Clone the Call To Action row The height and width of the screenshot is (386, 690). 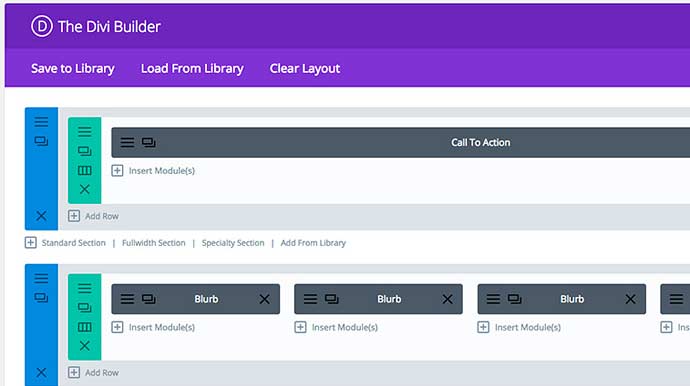pyautogui.click(x=84, y=151)
